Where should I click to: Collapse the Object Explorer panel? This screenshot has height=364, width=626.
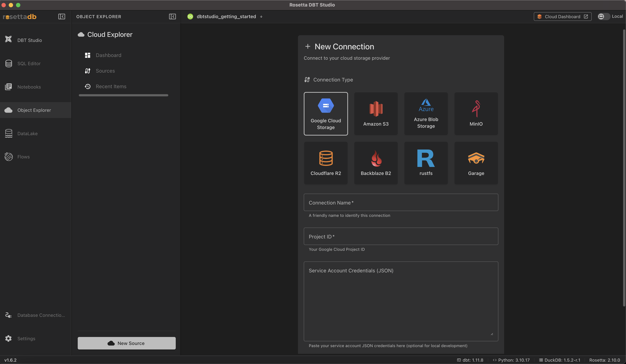pyautogui.click(x=172, y=17)
